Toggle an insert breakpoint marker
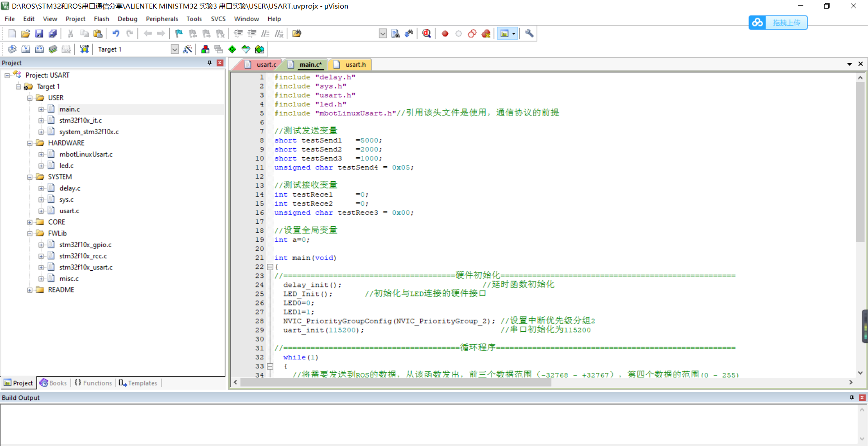Image resolution: width=868 pixels, height=446 pixels. pos(444,33)
